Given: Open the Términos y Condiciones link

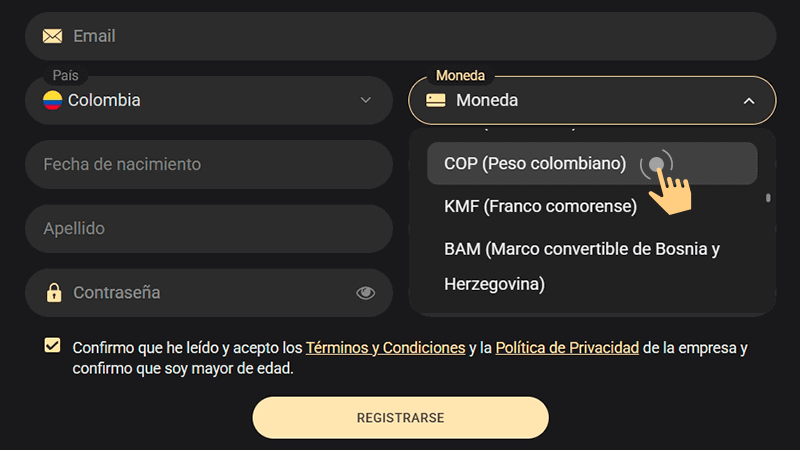Looking at the screenshot, I should click(385, 348).
